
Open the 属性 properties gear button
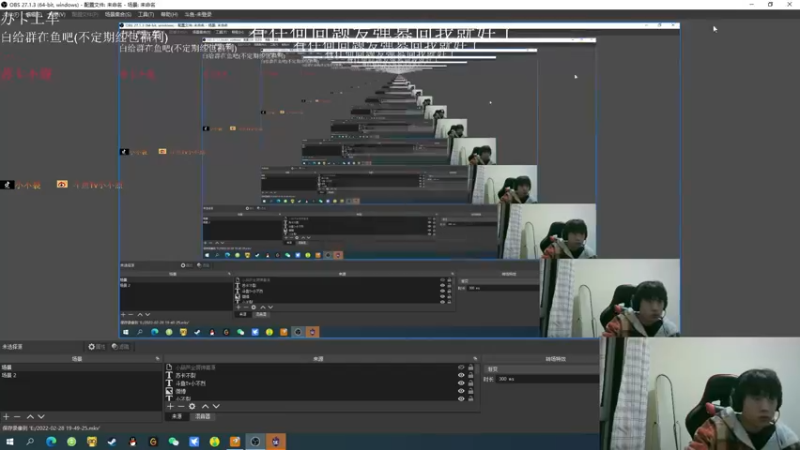[x=96, y=347]
